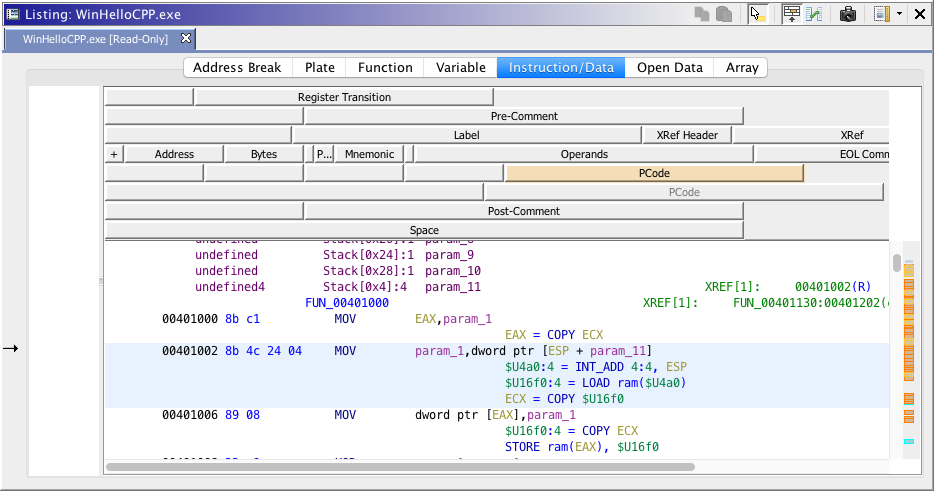
Task: Click the FUN_00401000 function label
Action: click(347, 302)
